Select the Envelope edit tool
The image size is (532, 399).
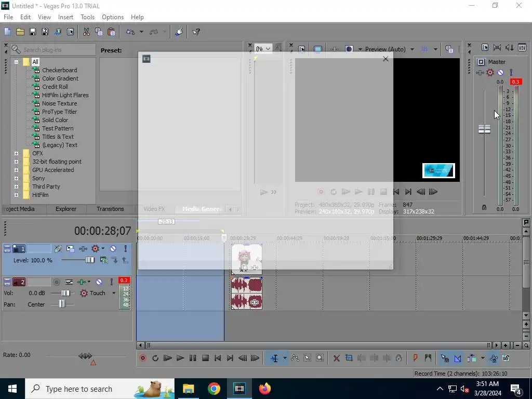pos(295,358)
